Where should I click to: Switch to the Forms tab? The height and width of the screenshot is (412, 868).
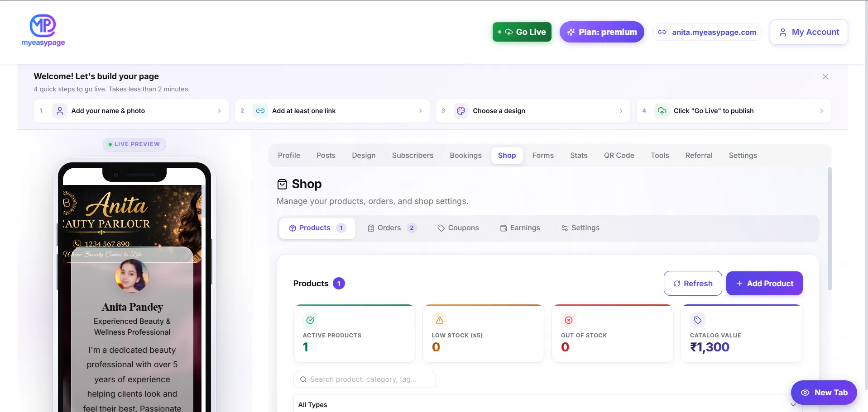543,156
